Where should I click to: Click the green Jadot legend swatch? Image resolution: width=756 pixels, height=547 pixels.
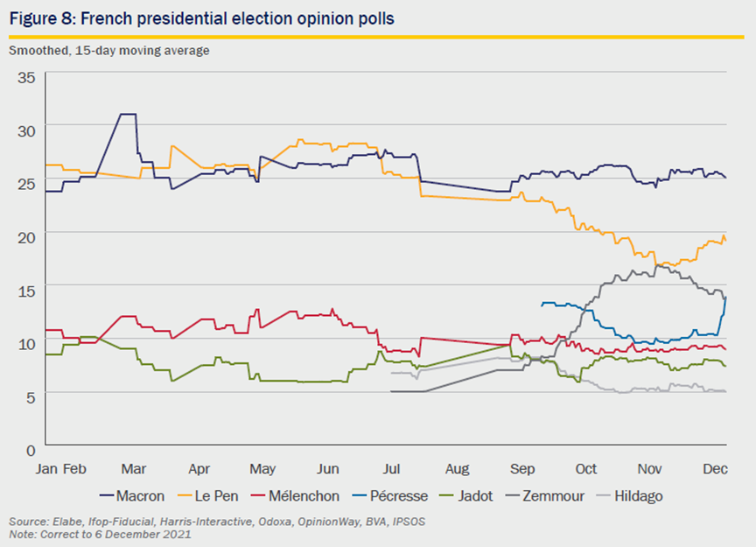coord(448,496)
